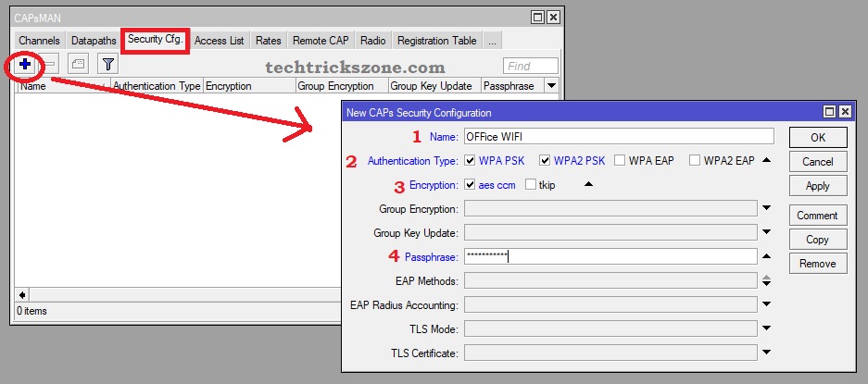Open the Registration Table tab
Image resolution: width=868 pixels, height=384 pixels.
point(436,41)
